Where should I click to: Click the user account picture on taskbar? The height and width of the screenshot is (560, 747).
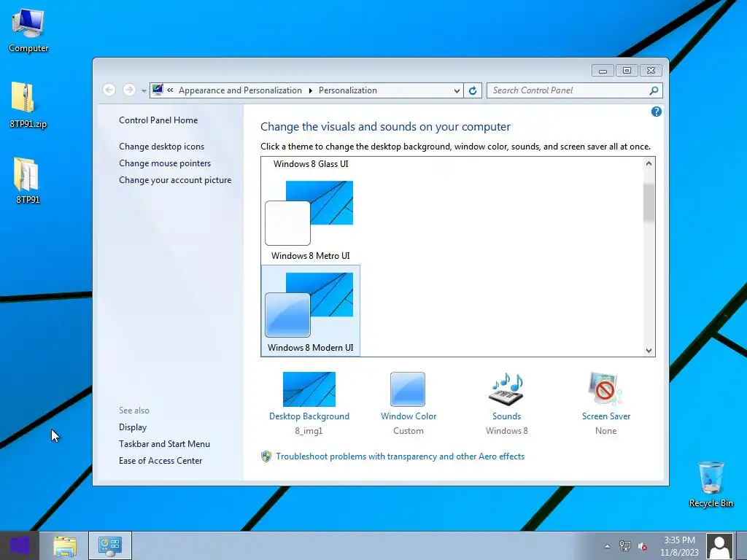click(719, 546)
